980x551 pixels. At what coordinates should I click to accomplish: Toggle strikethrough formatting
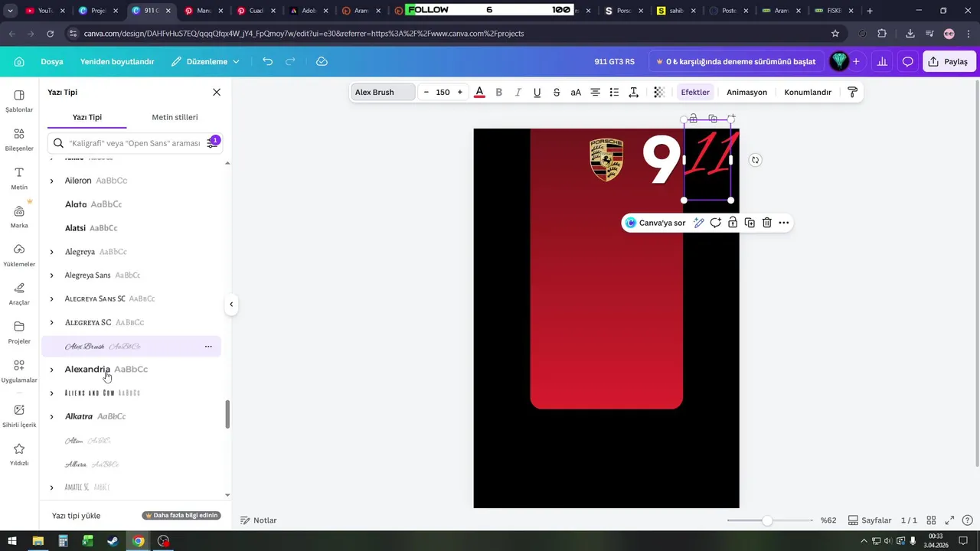556,92
